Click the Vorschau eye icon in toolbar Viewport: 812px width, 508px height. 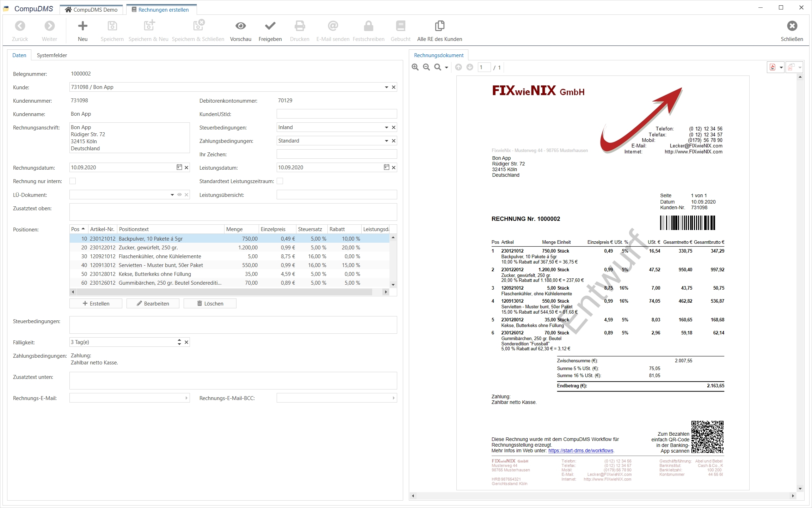click(241, 26)
